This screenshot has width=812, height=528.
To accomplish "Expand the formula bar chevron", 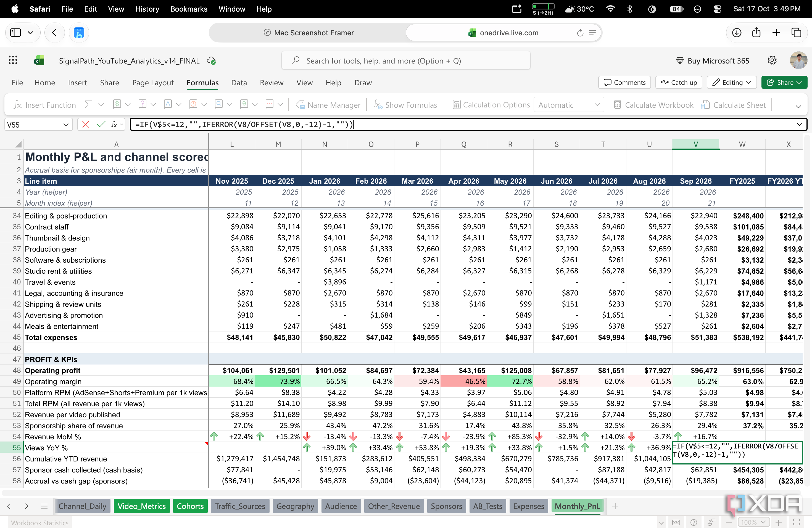I will click(799, 125).
